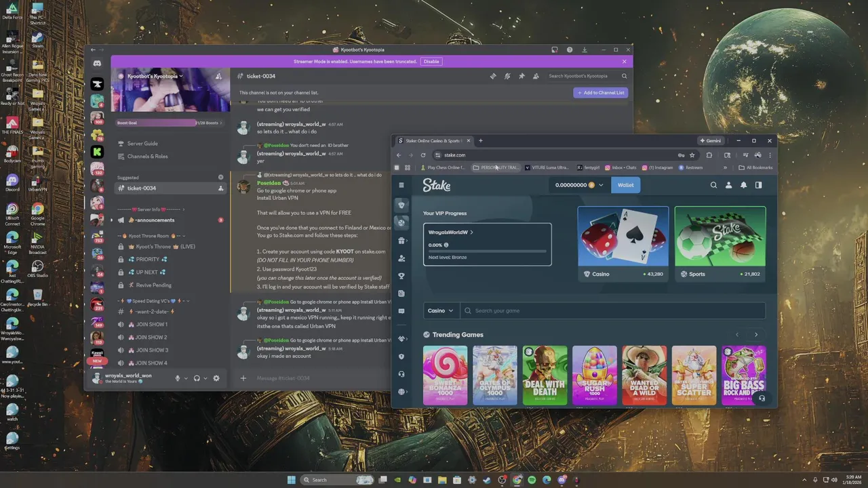The height and width of the screenshot is (488, 868).
Task: Open All Bookmarks folder
Action: click(755, 167)
